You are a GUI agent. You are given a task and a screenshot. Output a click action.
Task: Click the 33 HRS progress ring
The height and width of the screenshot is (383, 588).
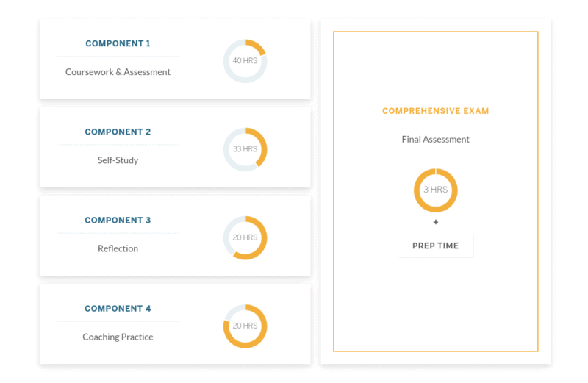pos(245,149)
